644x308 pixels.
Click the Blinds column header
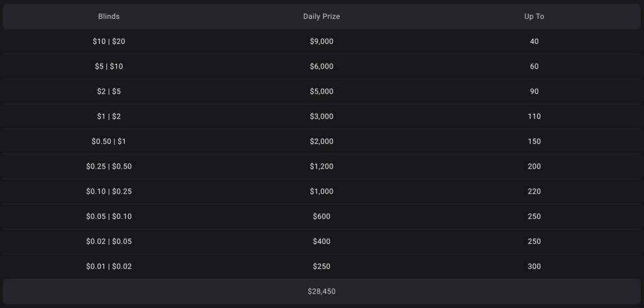(x=109, y=16)
